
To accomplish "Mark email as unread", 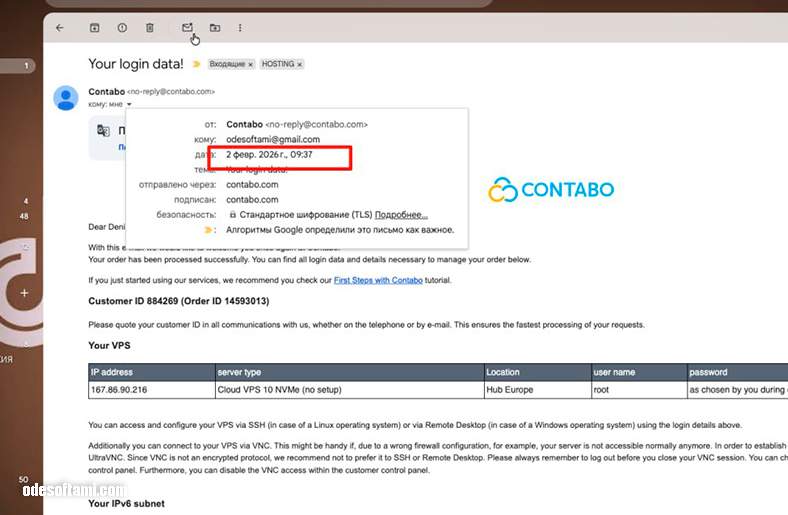I will [187, 27].
